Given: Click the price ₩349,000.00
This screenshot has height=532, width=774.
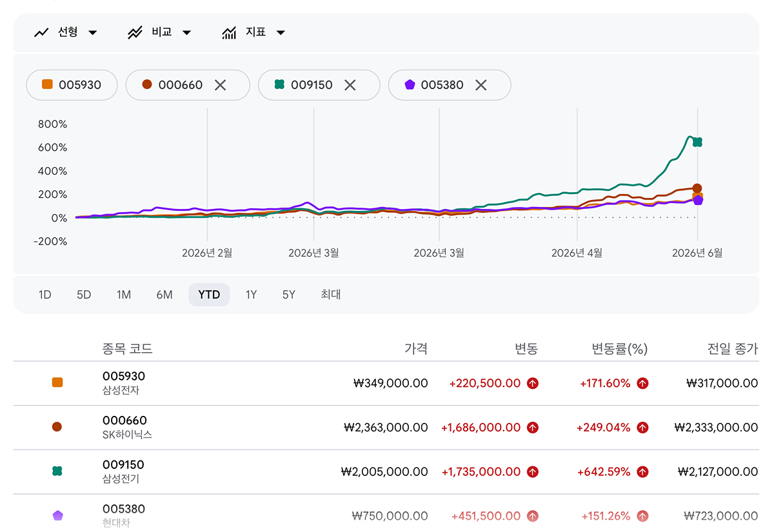Looking at the screenshot, I should [391, 383].
